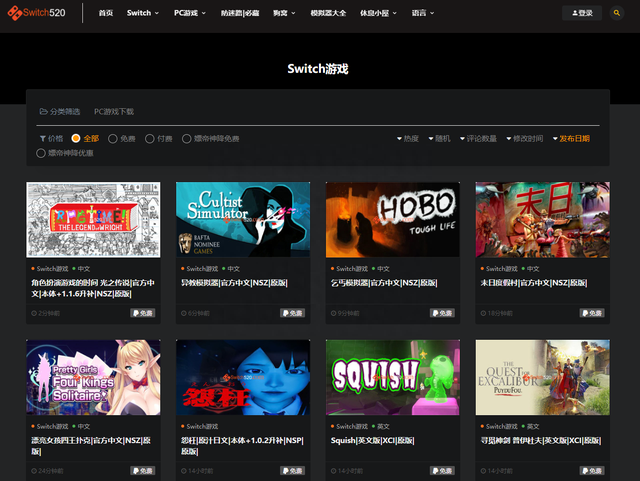The width and height of the screenshot is (640, 481).
Task: Open the 寻觅神剑 英文版 XCI title link
Action: click(541, 440)
